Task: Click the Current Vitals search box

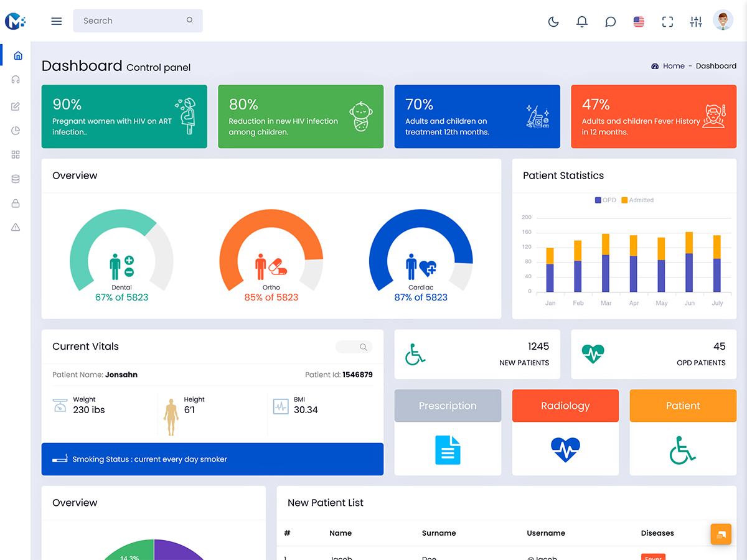Action: tap(354, 347)
